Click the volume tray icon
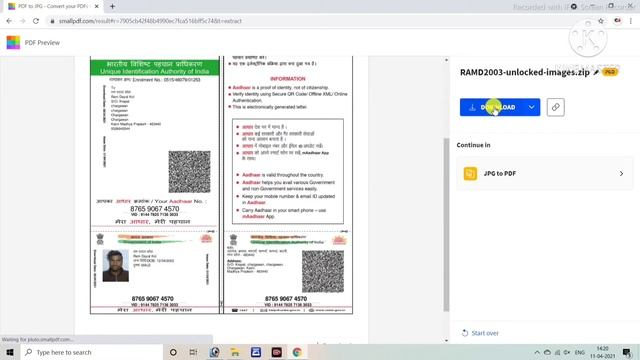The height and width of the screenshot is (360, 640). (567, 352)
